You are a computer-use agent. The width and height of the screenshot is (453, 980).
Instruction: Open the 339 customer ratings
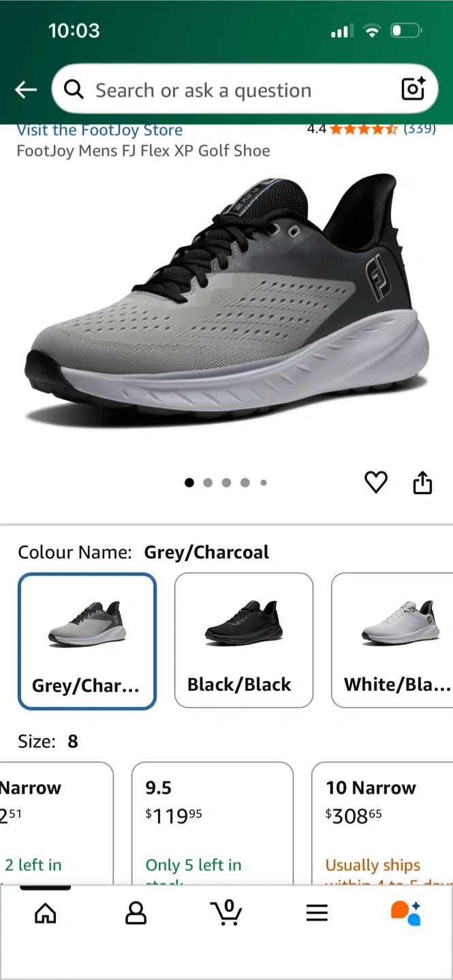pyautogui.click(x=420, y=129)
